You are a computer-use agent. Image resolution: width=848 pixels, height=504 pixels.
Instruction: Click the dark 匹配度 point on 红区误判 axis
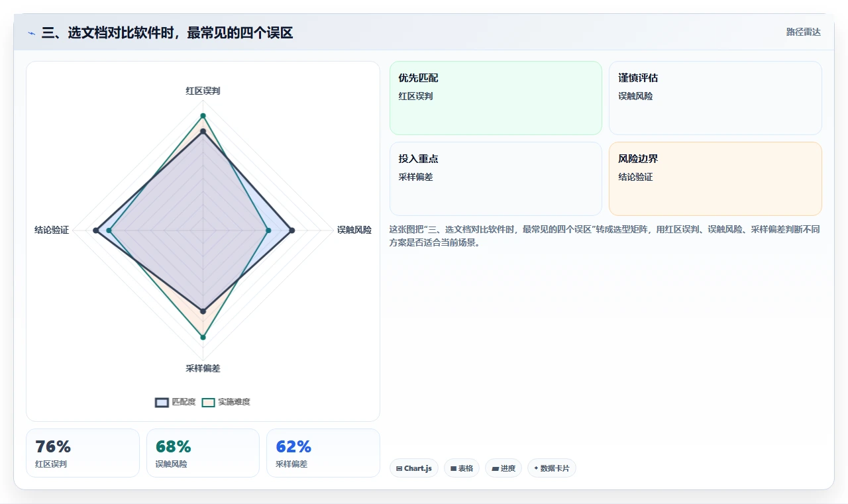(203, 132)
